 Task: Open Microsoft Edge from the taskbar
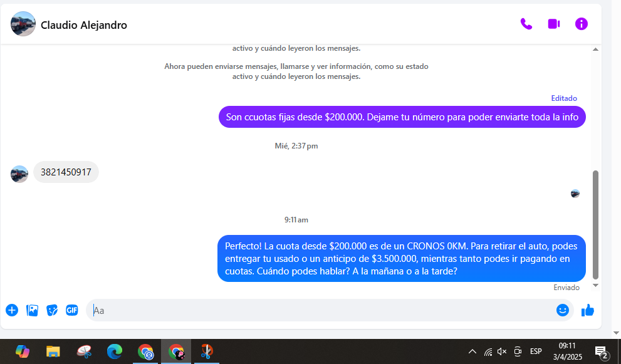point(115,351)
